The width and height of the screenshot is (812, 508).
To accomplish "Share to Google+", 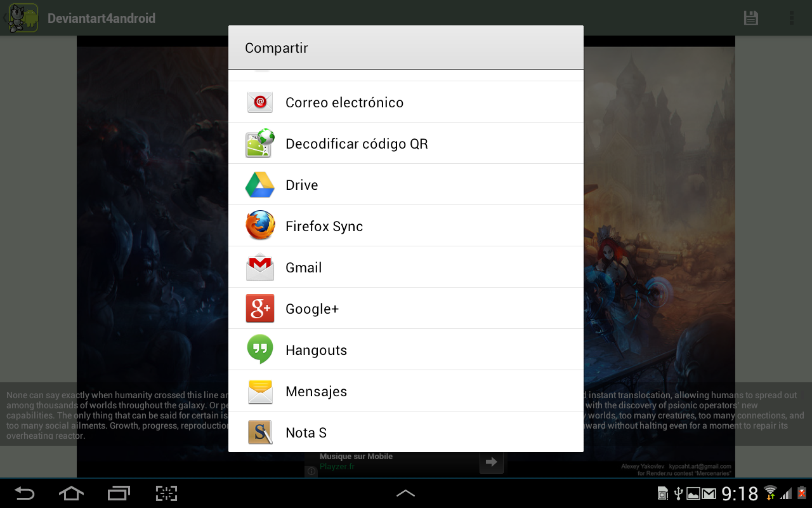I will pyautogui.click(x=406, y=309).
